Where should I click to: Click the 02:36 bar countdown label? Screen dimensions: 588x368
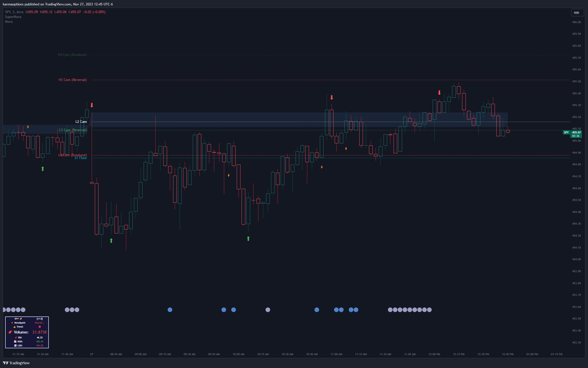click(576, 136)
